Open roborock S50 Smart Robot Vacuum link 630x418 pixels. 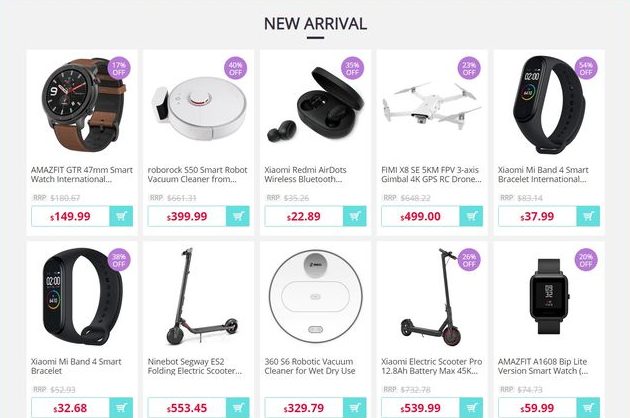tap(197, 174)
